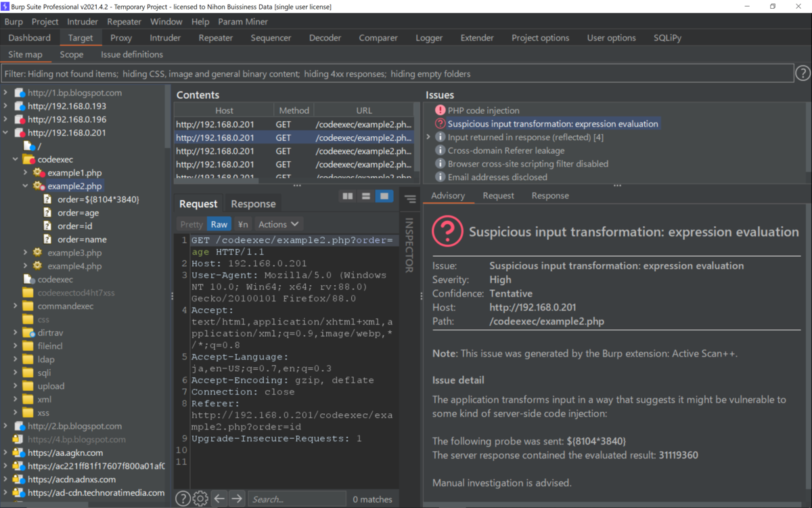
Task: Collapse the codeexec folder node
Action: [x=16, y=160]
